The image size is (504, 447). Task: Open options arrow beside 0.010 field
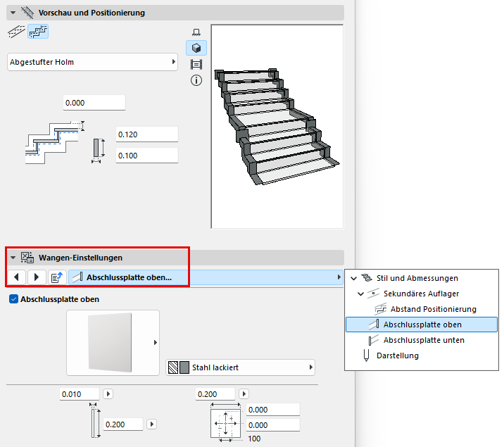point(108,394)
